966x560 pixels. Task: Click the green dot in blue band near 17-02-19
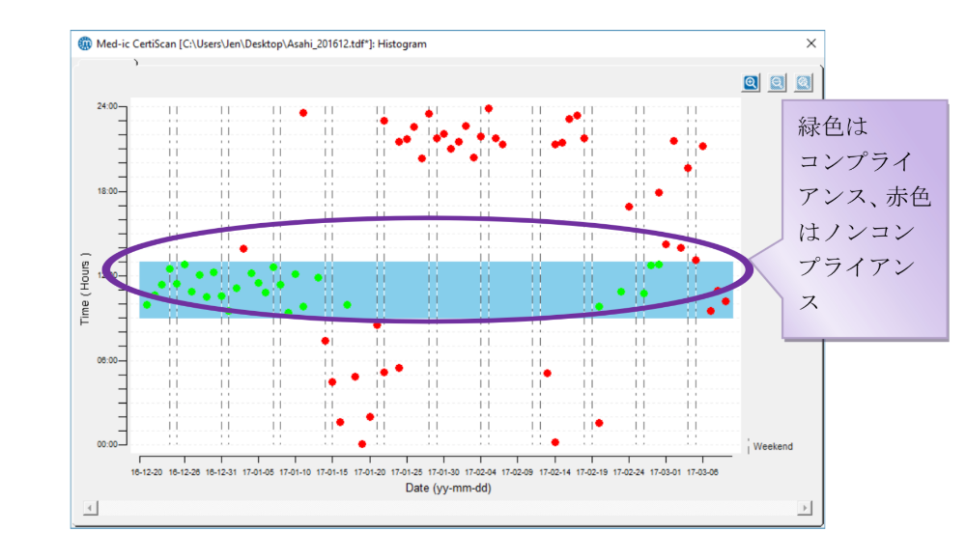(599, 306)
